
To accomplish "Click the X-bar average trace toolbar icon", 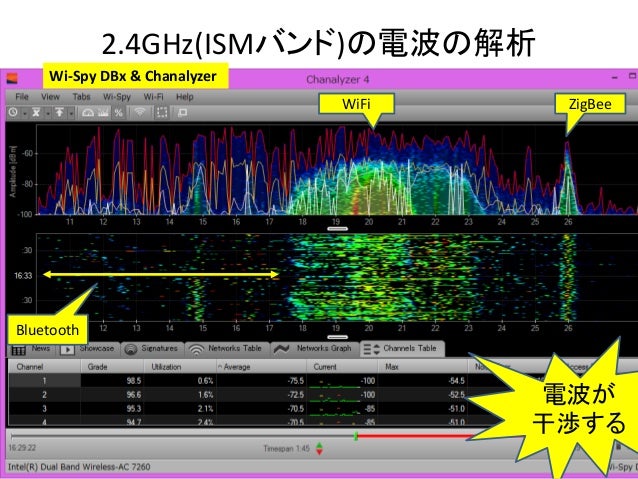I will click(36, 112).
